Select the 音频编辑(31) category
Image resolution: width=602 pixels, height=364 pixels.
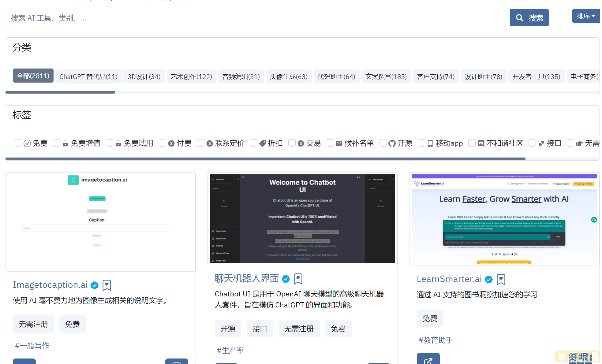click(241, 76)
